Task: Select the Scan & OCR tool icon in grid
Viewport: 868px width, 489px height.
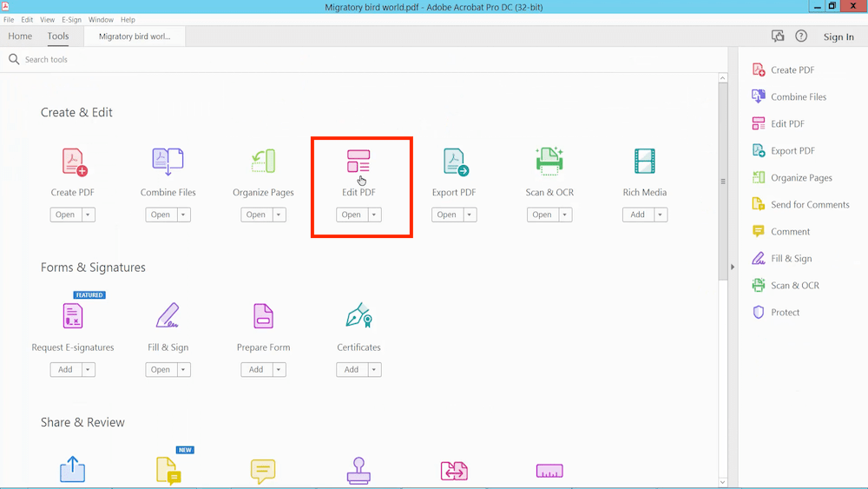Action: click(549, 162)
